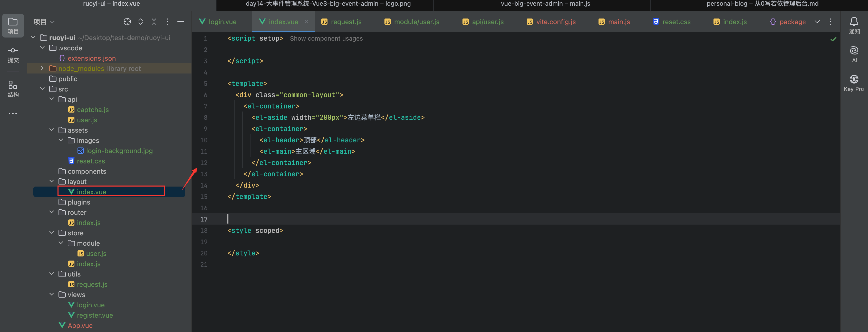The width and height of the screenshot is (868, 332).
Task: Open the Project view dropdown
Action: (44, 22)
